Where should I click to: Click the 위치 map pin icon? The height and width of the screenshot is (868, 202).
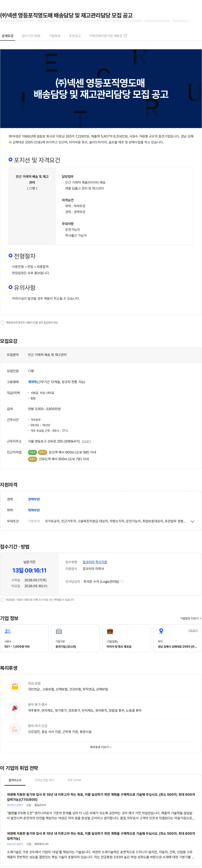coord(161,631)
